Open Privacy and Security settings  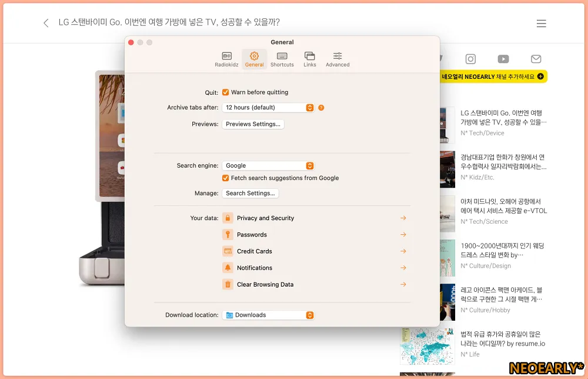(x=314, y=218)
